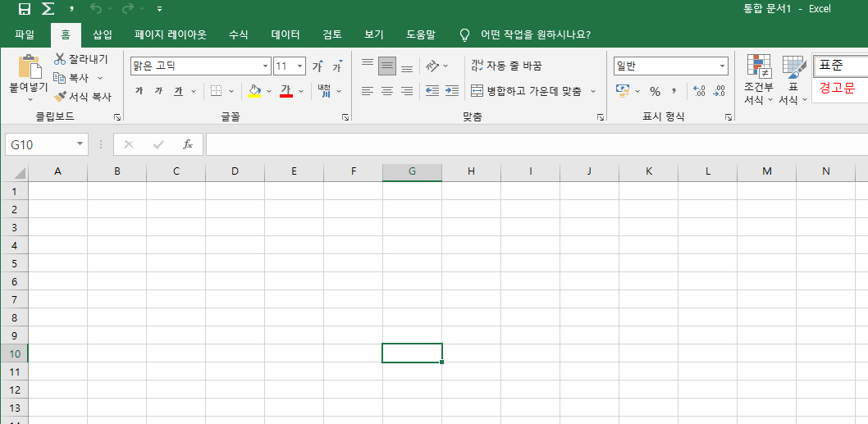Click the decrease decimal icon
The width and height of the screenshot is (868, 424).
click(x=719, y=91)
